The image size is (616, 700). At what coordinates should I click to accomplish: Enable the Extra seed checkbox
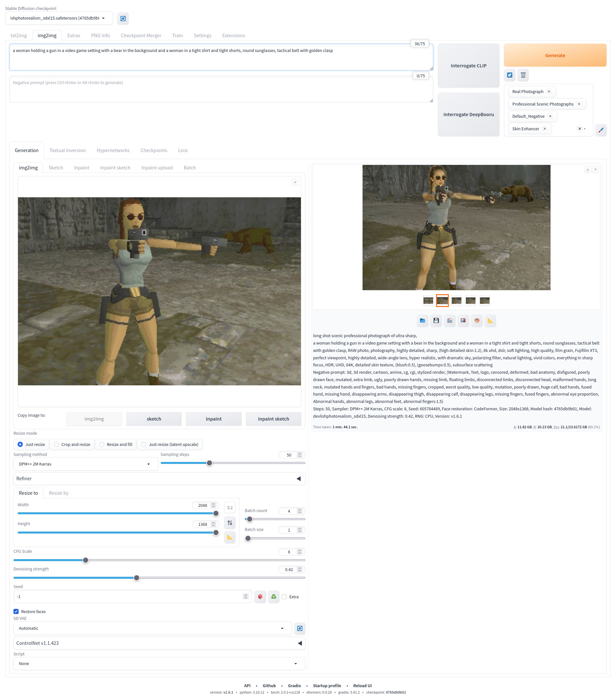tap(284, 597)
